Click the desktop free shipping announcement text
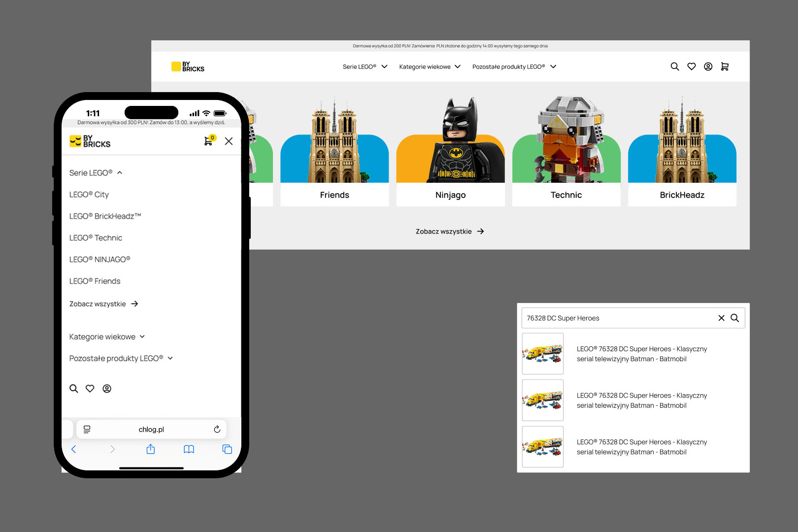The width and height of the screenshot is (798, 532). pos(450,46)
